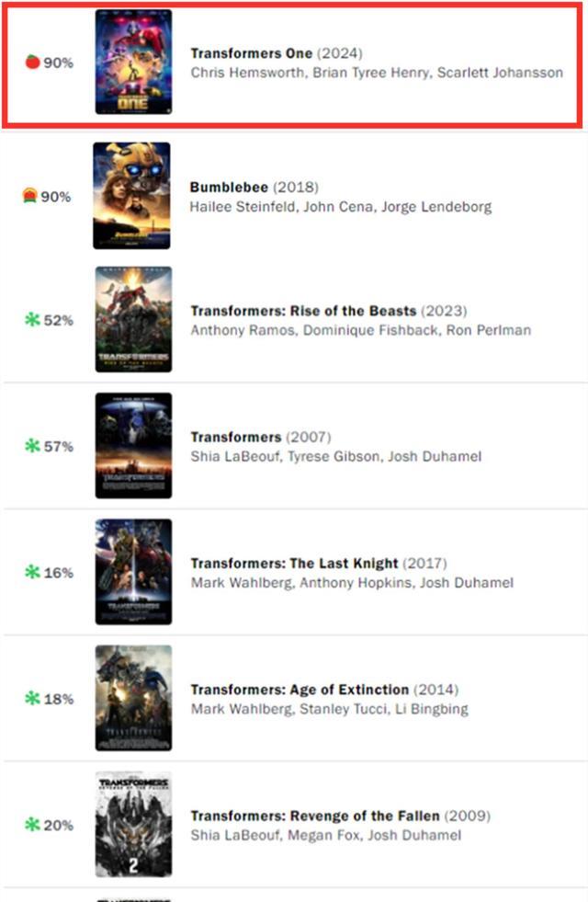
Task: Click Transformers: Rise of the Beasts title
Action: (x=329, y=311)
